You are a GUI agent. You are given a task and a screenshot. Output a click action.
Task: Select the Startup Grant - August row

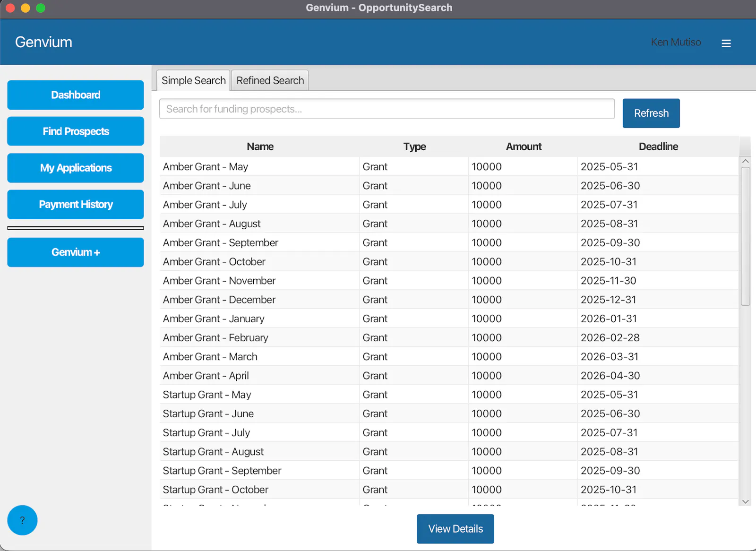click(449, 452)
